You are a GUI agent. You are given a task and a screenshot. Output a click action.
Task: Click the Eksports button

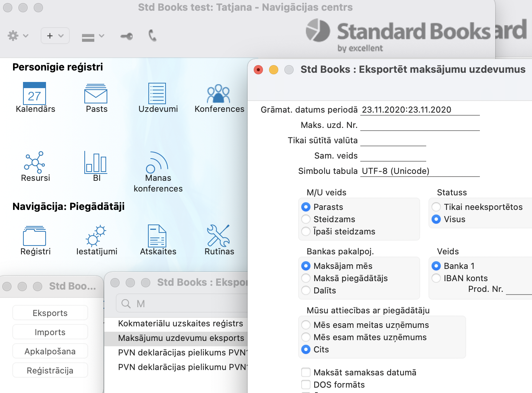(50, 313)
